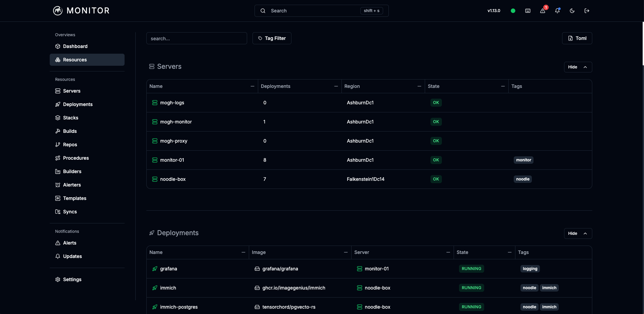Open Settings in the sidebar

[x=87, y=279]
